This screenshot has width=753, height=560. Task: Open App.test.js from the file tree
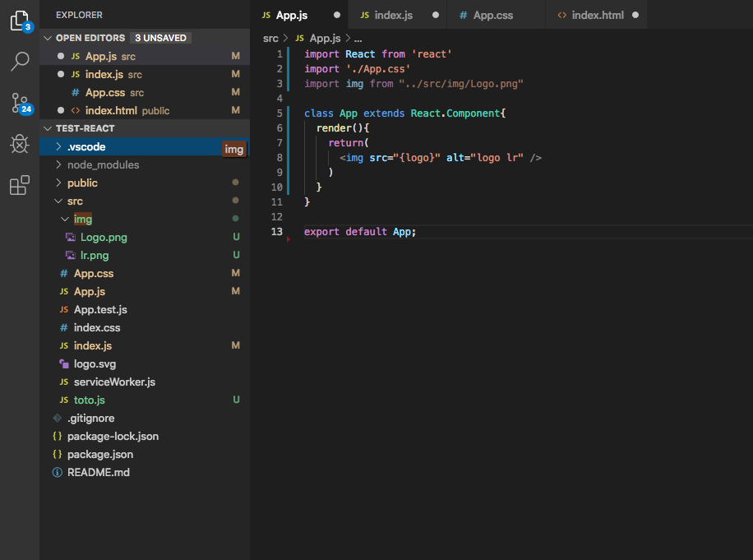point(145,309)
